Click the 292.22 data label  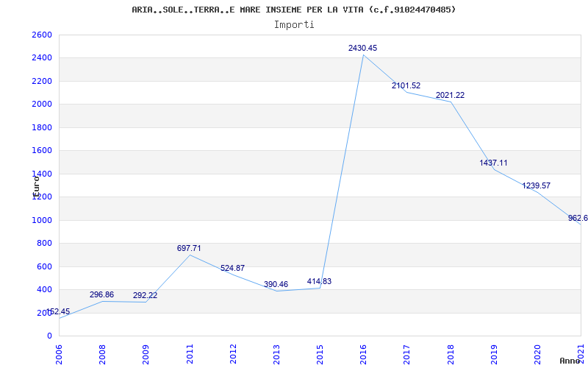pos(145,295)
